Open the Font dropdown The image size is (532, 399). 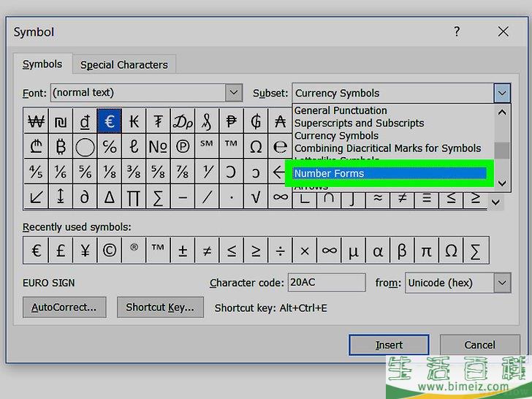click(x=233, y=93)
